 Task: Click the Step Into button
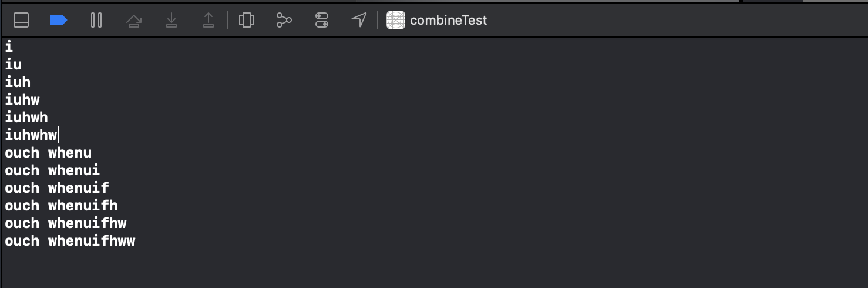171,21
